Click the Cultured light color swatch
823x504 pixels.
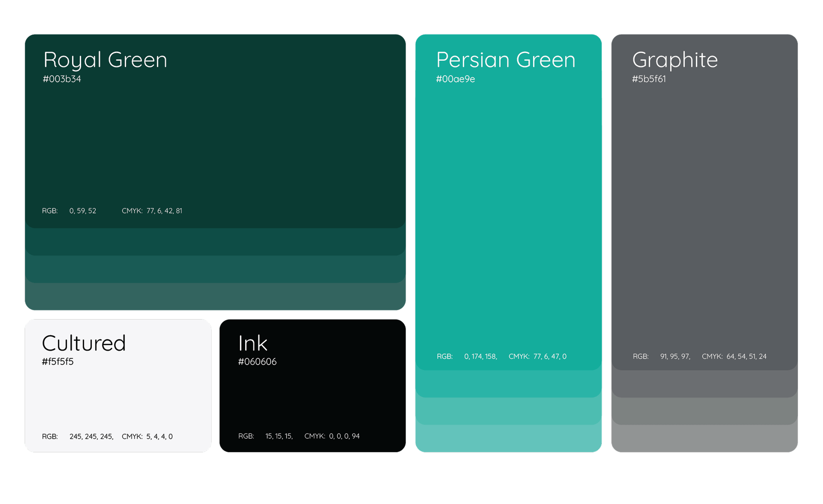(x=118, y=386)
